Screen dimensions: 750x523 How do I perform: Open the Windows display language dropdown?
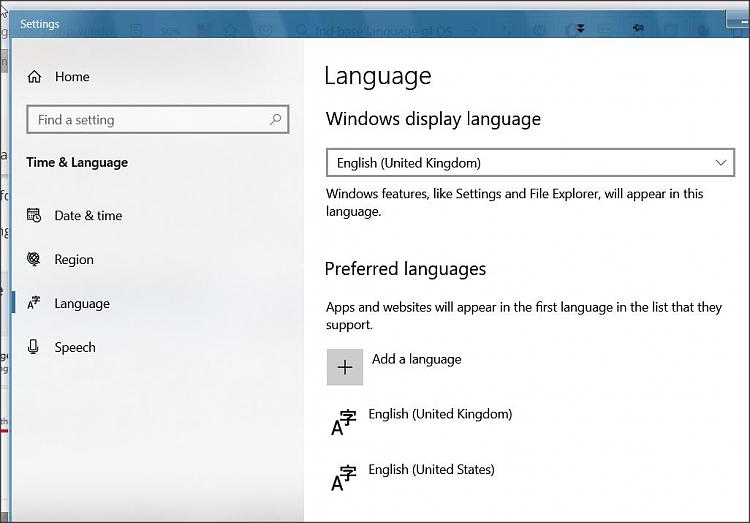pyautogui.click(x=530, y=163)
